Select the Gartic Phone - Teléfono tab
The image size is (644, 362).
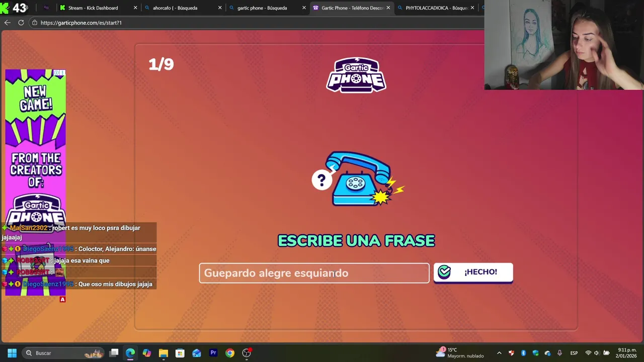tap(352, 8)
